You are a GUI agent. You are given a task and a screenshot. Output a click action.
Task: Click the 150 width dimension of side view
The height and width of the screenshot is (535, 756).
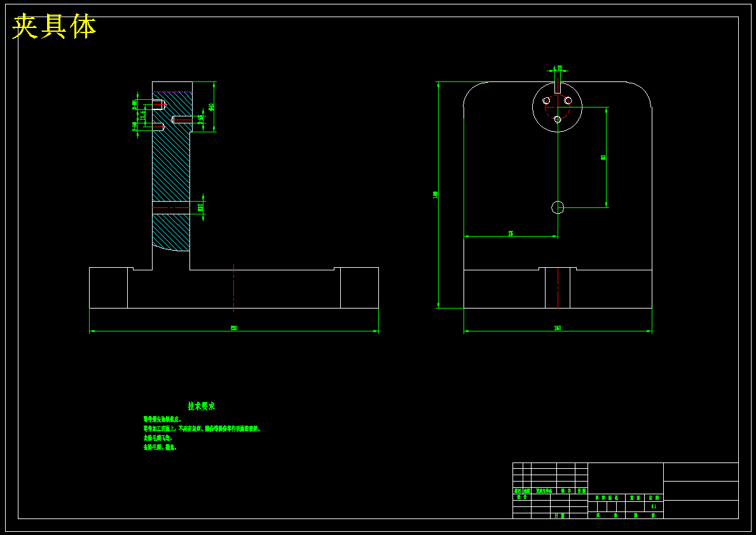[558, 328]
